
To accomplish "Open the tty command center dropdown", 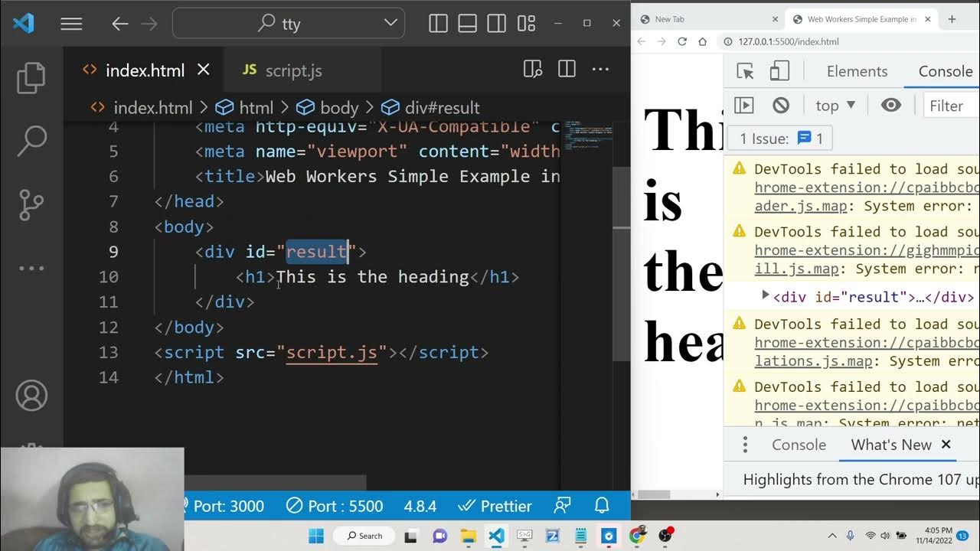I will [x=390, y=24].
